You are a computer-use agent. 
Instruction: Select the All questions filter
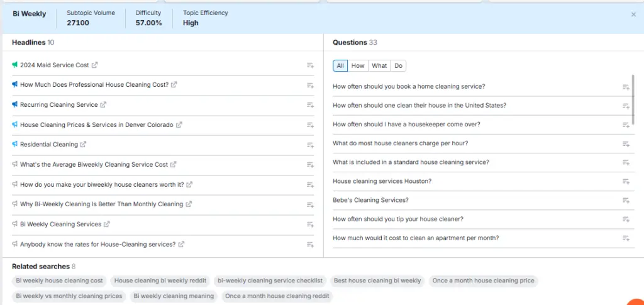[x=340, y=66]
